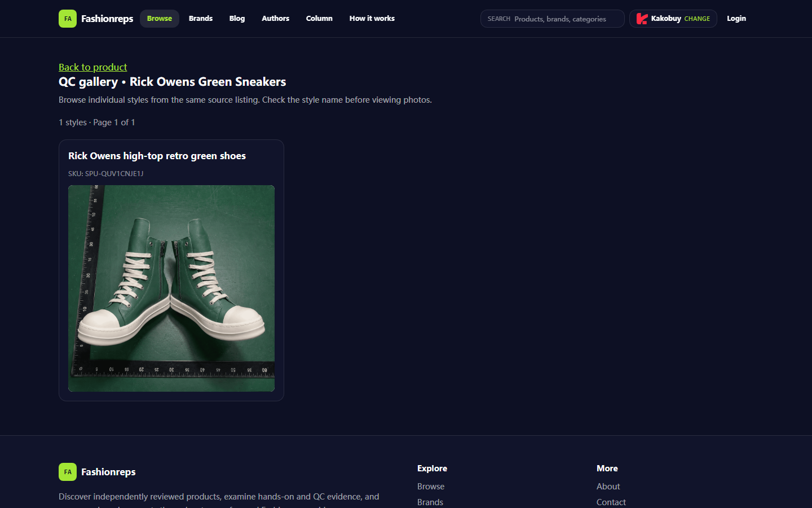Click the Fashionreps header brand name
This screenshot has width=812, height=508.
[x=107, y=19]
